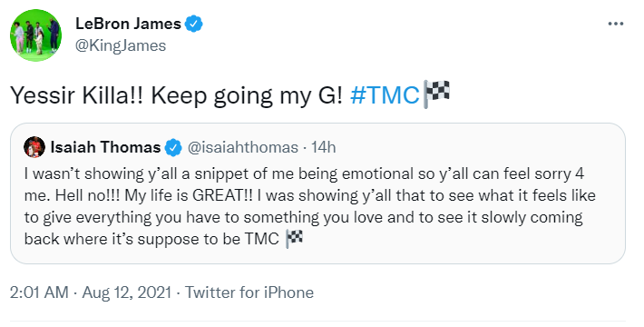Click the checkered flag emoji in quoted tweet
Image resolution: width=644 pixels, height=327 pixels.
coord(294,239)
